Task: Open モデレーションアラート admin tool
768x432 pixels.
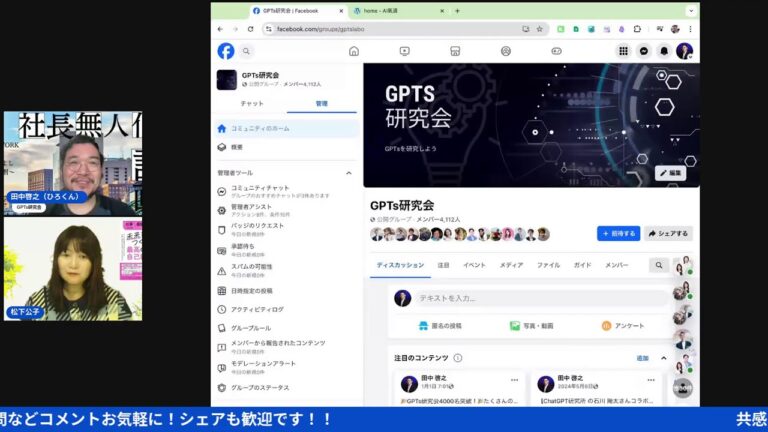Action: point(287,367)
